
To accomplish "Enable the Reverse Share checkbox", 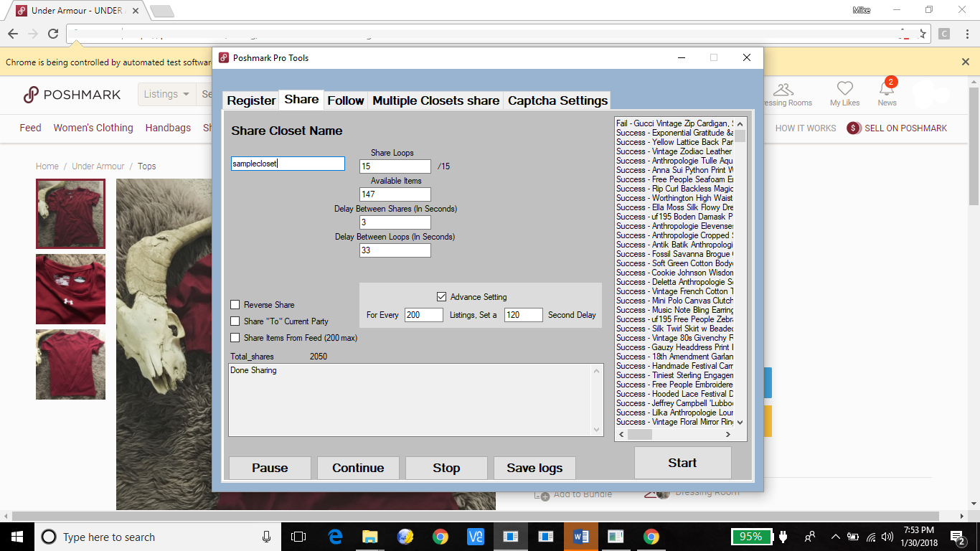I will coord(235,305).
